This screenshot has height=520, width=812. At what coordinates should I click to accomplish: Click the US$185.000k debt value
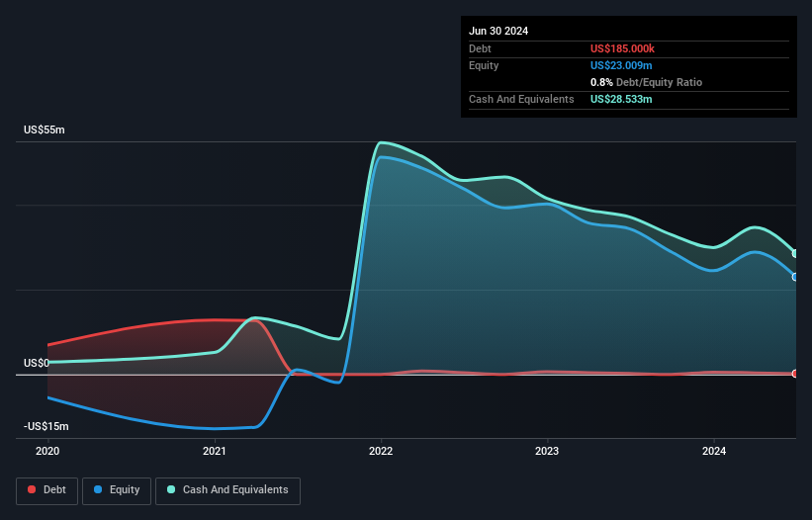pyautogui.click(x=622, y=48)
